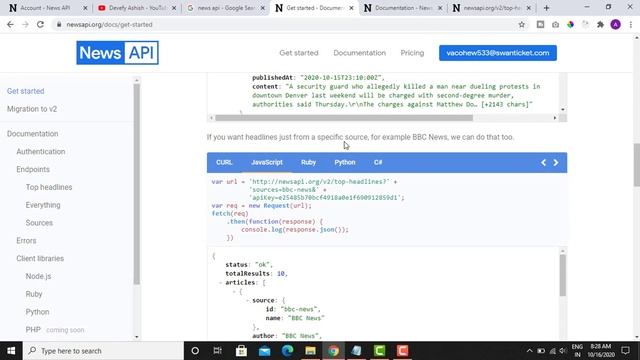Image resolution: width=640 pixels, height=360 pixels.
Task: Open Migration to v2 sidebar link
Action: tap(32, 109)
